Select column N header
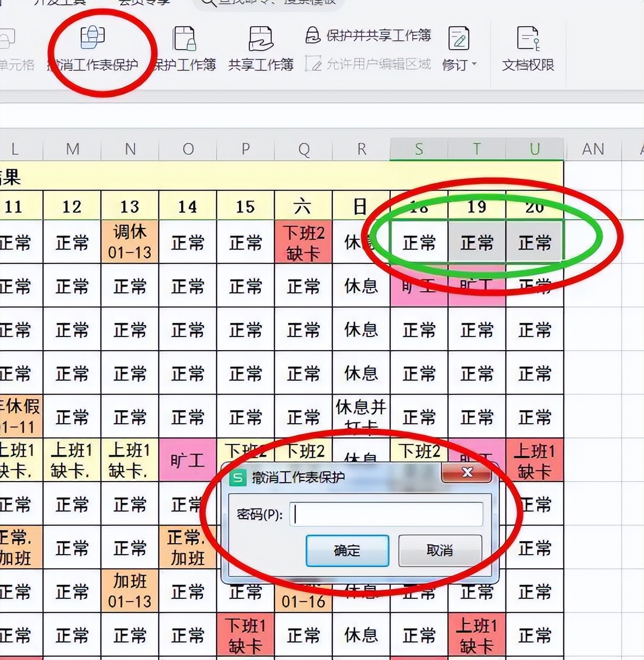The width and height of the screenshot is (644, 660). pos(130,149)
